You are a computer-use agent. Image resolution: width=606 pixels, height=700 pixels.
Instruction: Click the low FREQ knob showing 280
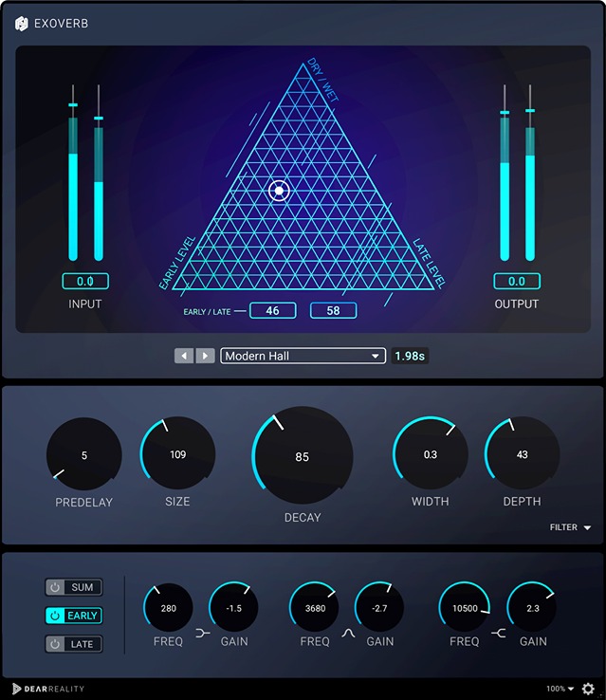click(x=168, y=607)
